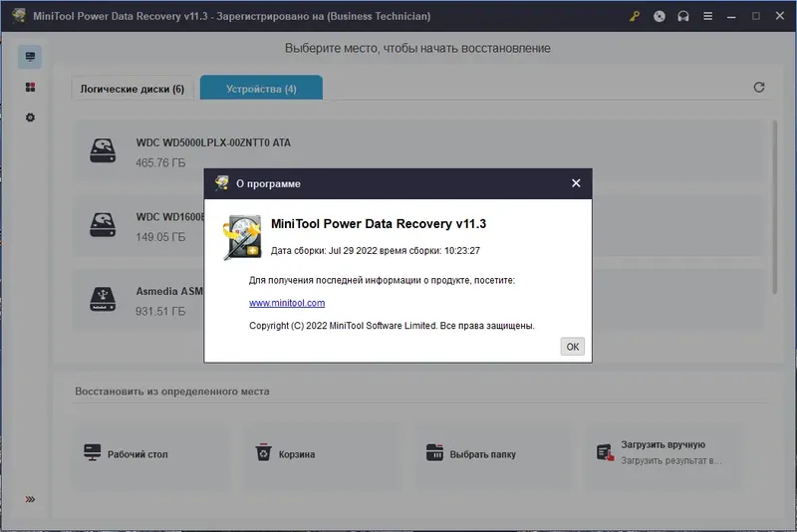Click the recycle bin icon

coord(263,452)
